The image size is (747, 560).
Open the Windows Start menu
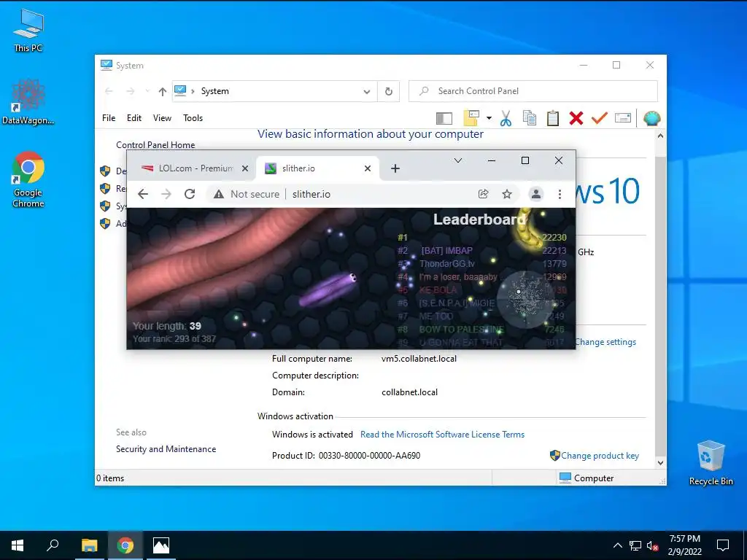[x=18, y=545]
